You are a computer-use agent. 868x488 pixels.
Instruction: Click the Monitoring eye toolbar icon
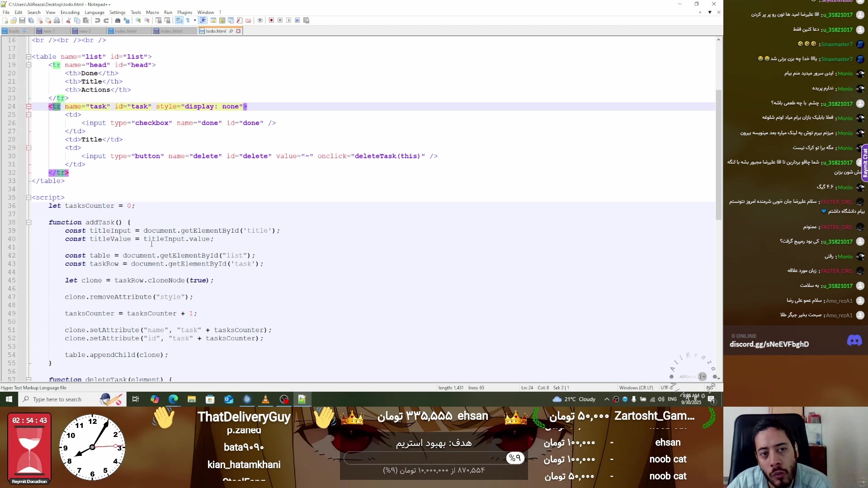[x=260, y=20]
